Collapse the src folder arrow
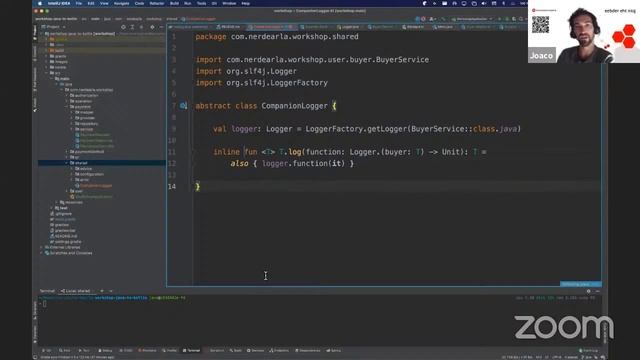 click(x=47, y=73)
